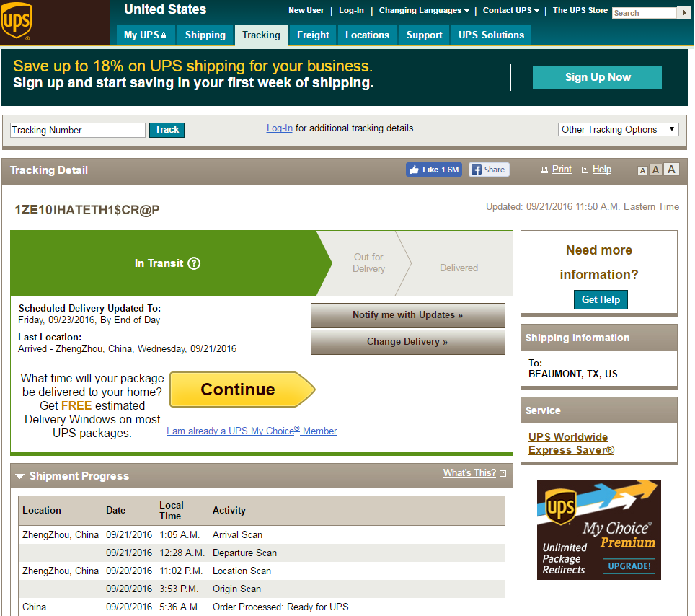The width and height of the screenshot is (695, 616).
Task: Click the help icon beside Help link
Action: [x=585, y=170]
